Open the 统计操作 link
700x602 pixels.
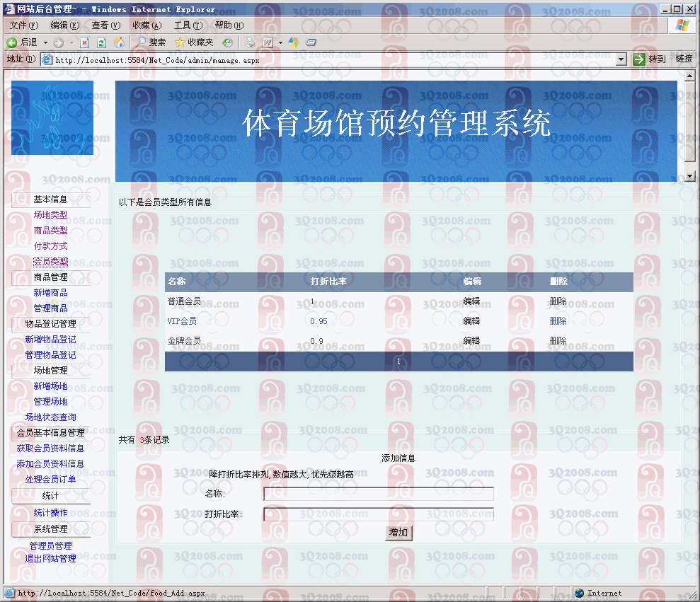pyautogui.click(x=50, y=513)
